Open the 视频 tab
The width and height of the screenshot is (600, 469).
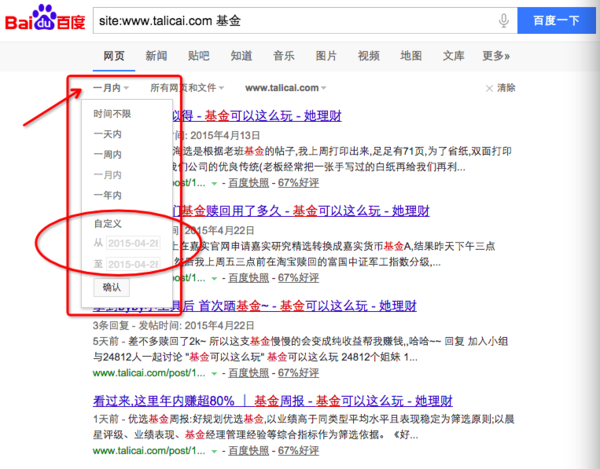(x=368, y=56)
